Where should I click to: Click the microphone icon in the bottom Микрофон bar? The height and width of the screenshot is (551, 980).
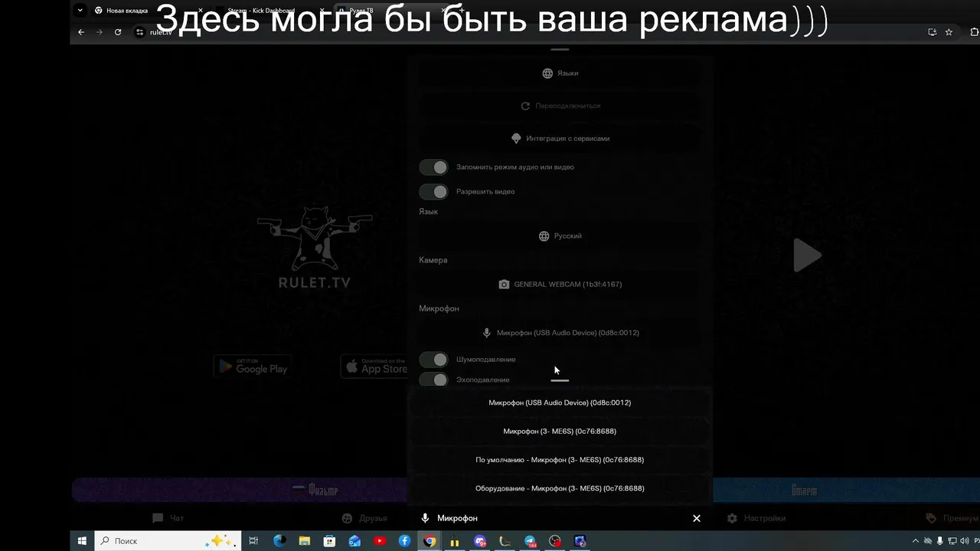[x=425, y=518]
